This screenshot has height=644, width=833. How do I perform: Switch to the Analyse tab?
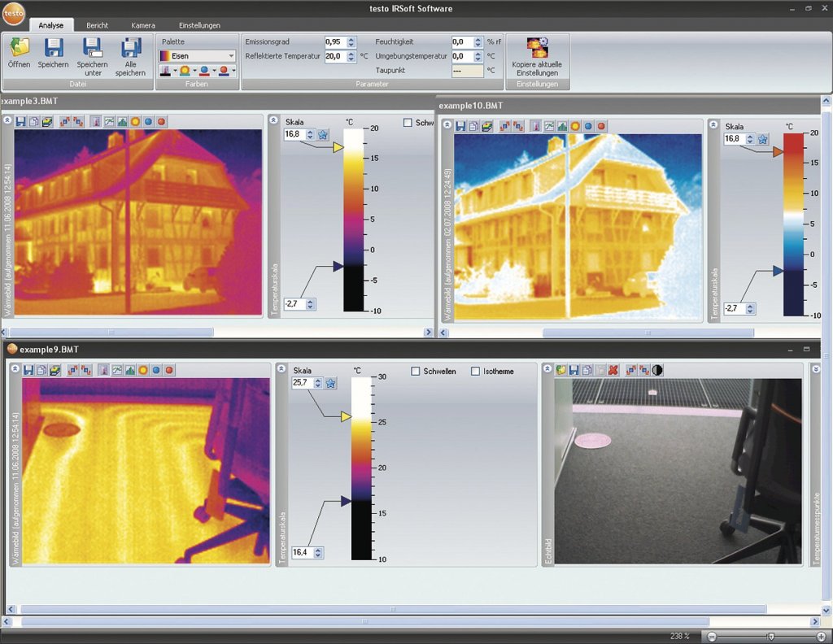pos(51,25)
